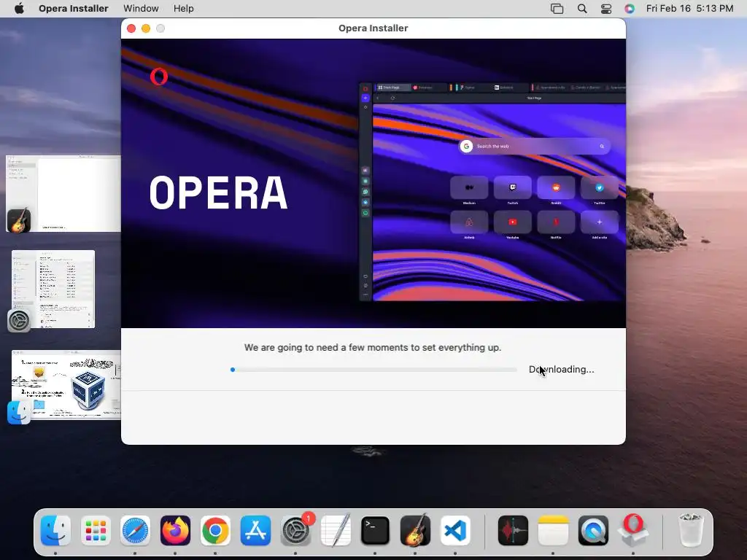This screenshot has height=560, width=747.
Task: Click the Add a site tile in the preview
Action: [x=600, y=222]
